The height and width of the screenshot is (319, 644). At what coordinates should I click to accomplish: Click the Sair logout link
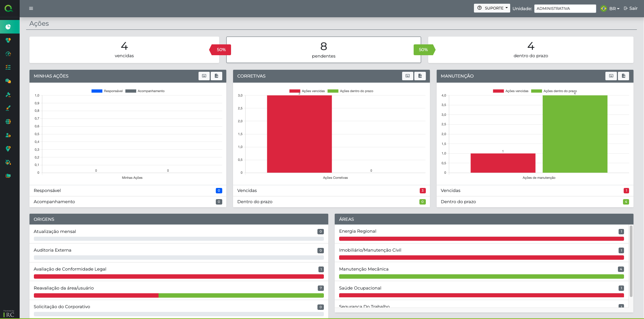pos(631,8)
